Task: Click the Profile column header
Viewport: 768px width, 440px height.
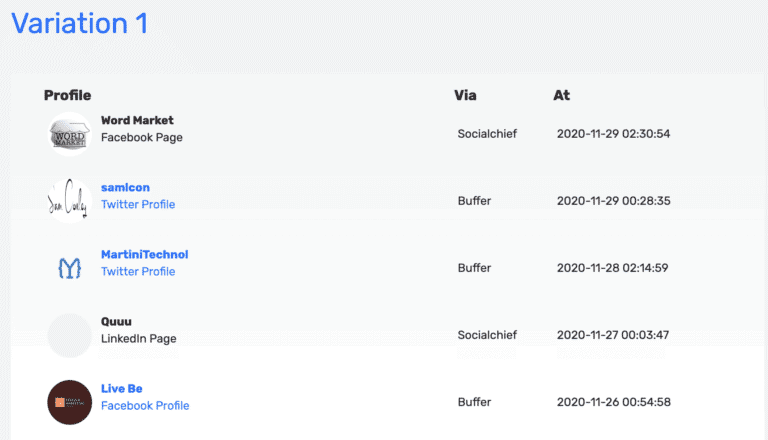Action: point(67,95)
